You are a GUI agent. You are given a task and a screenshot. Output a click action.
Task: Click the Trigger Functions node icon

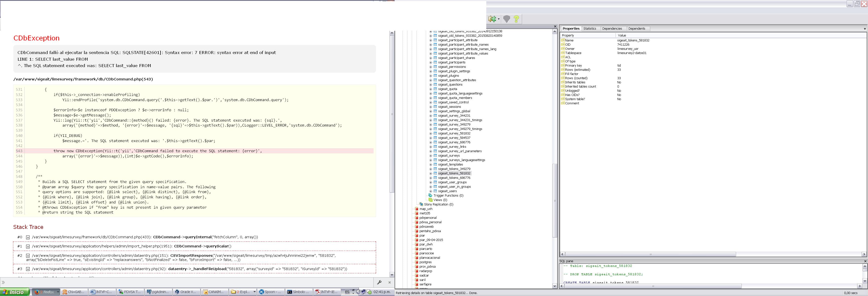pyautogui.click(x=430, y=196)
